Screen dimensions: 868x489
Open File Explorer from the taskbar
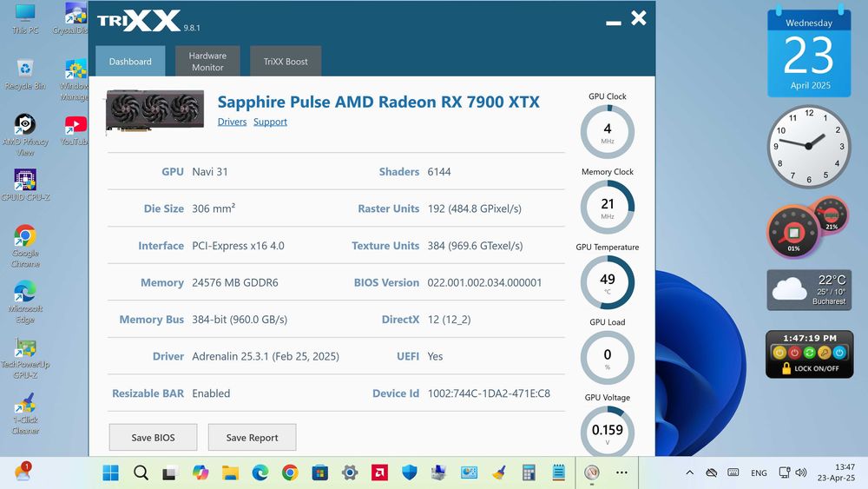click(x=230, y=472)
